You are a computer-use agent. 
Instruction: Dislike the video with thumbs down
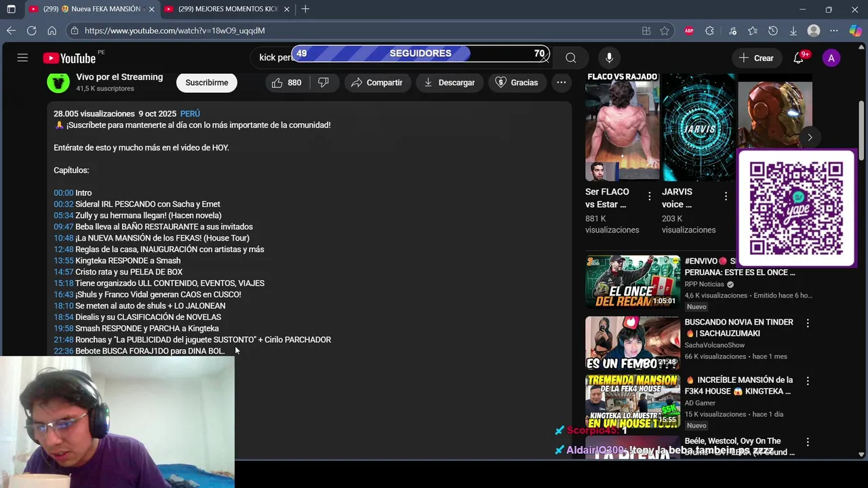tap(324, 83)
